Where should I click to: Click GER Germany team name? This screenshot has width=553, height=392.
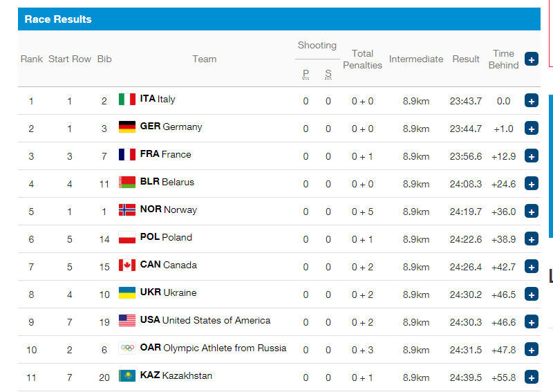(x=171, y=127)
